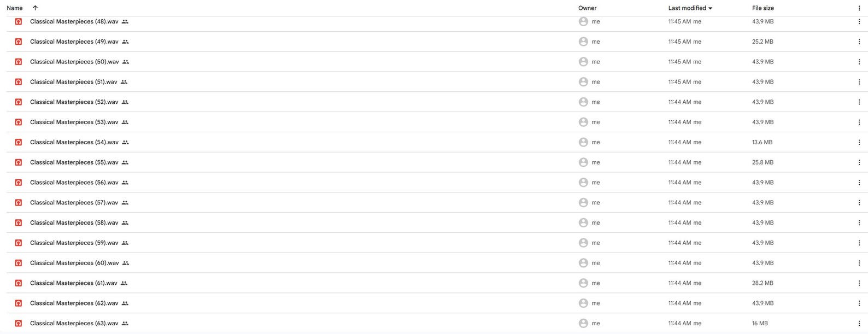Open more actions for Classical Masterpieces (63).wav
This screenshot has width=868, height=334.
859,324
